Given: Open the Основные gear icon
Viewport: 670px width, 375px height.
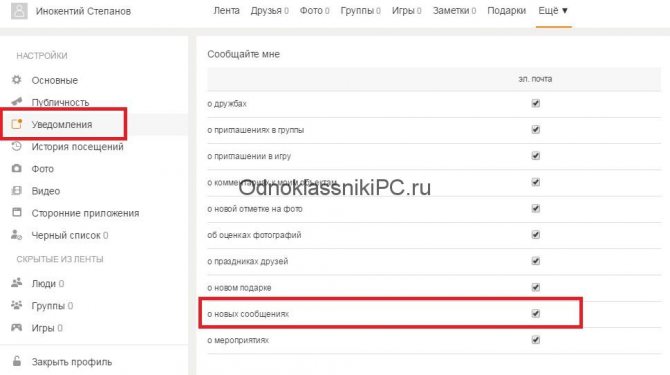Looking at the screenshot, I should pos(17,79).
